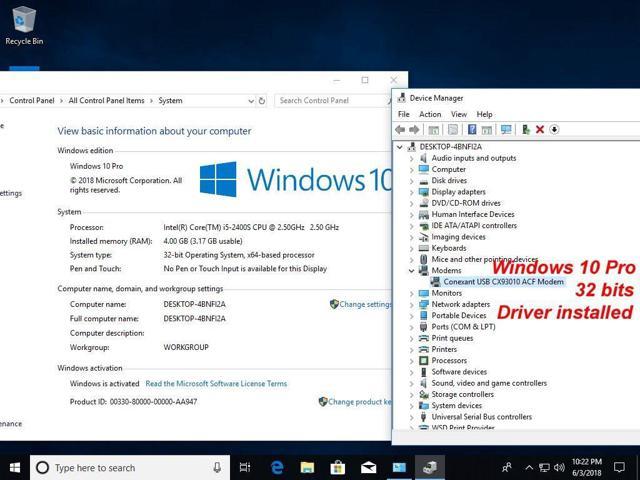The width and height of the screenshot is (640, 480).
Task: Click the blue Help toolbar icon
Action: click(x=471, y=130)
